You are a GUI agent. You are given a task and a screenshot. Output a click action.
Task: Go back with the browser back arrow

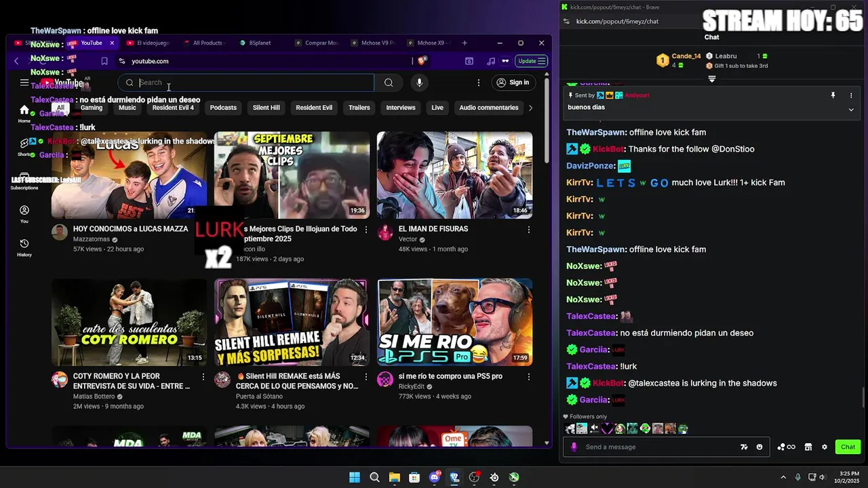click(16, 61)
